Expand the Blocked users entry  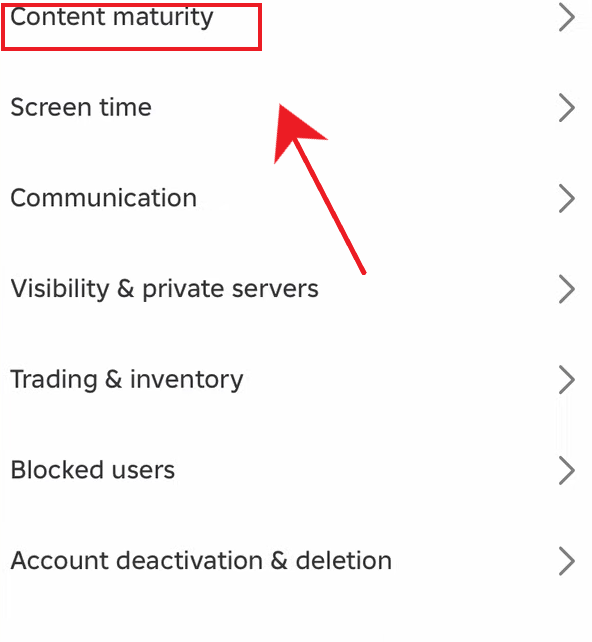point(296,470)
